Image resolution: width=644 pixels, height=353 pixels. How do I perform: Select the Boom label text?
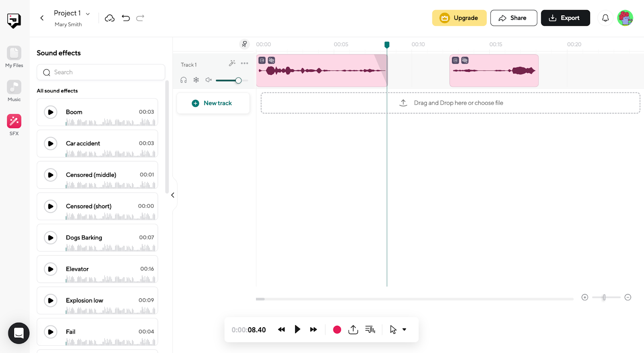[74, 112]
